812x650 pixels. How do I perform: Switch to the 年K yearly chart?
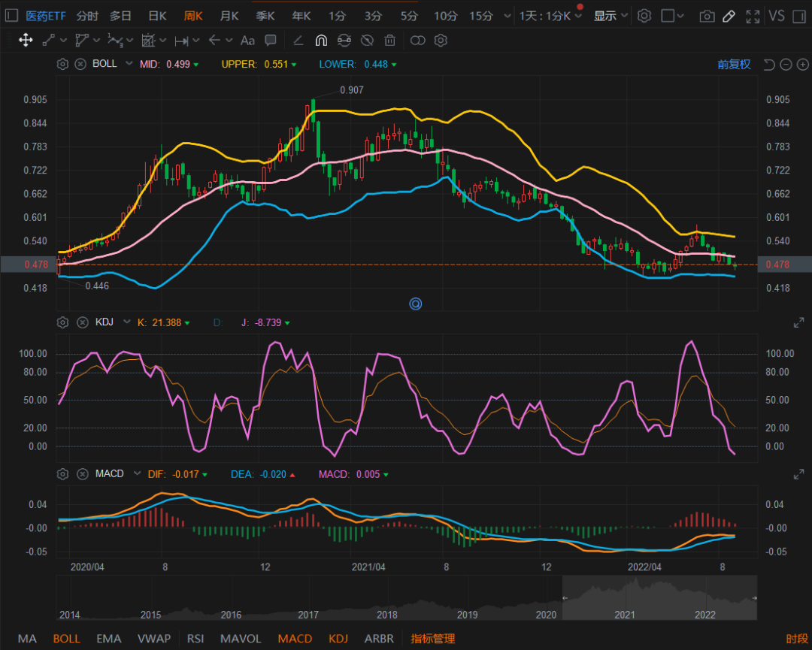(x=301, y=16)
